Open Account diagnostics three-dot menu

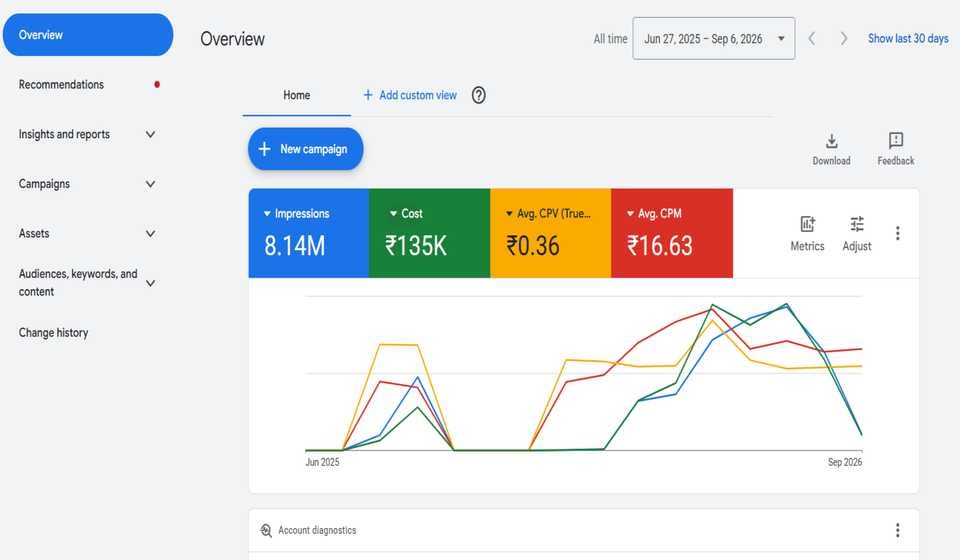pyautogui.click(x=898, y=530)
